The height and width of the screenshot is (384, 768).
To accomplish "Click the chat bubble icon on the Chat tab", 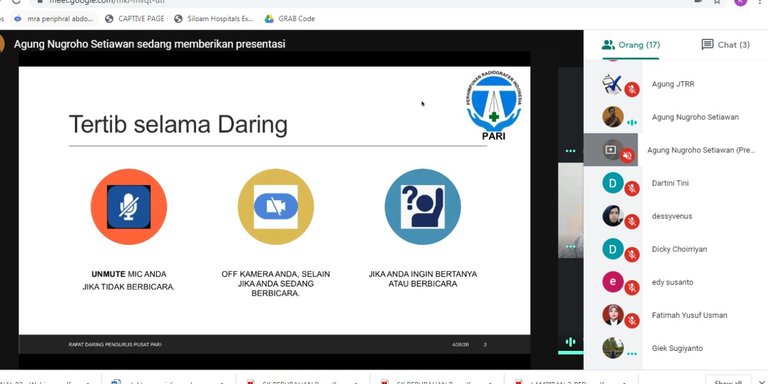I will 707,45.
